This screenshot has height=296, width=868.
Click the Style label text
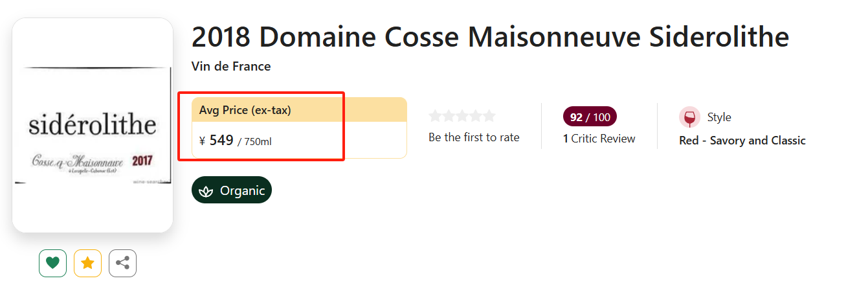[718, 117]
